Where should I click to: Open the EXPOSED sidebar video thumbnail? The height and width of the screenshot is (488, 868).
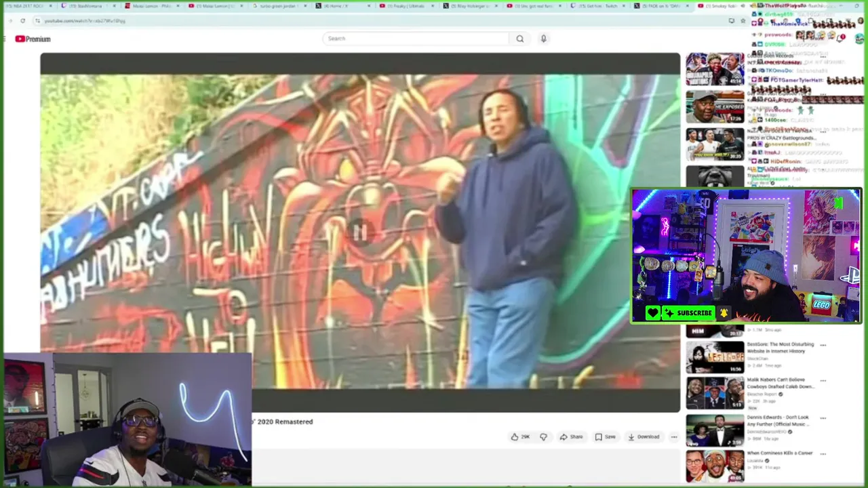[x=715, y=106]
